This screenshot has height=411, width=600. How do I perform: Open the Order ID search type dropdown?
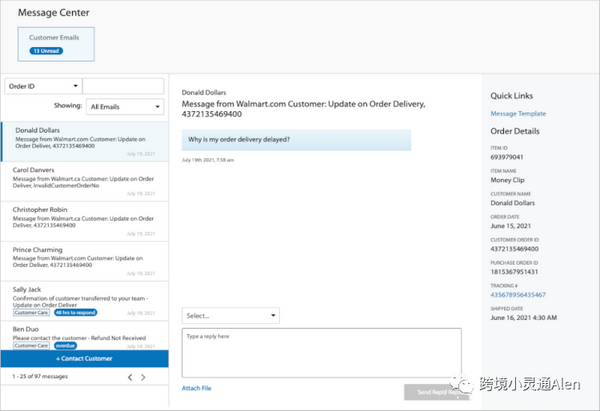click(x=41, y=86)
